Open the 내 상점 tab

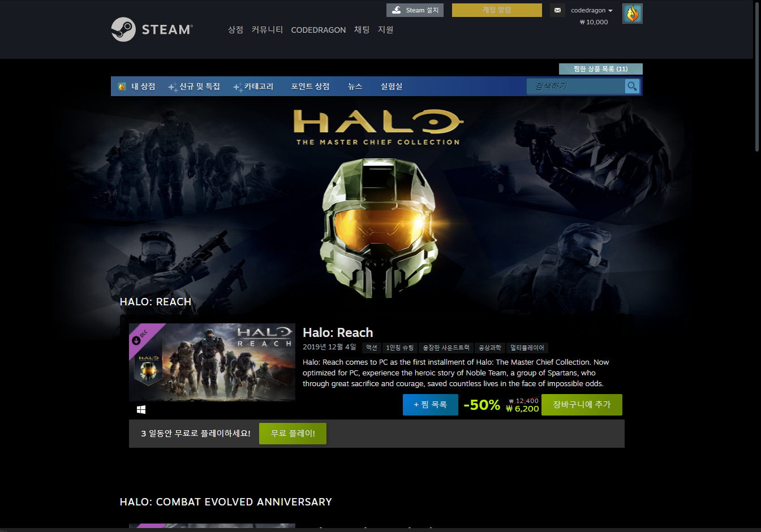(x=143, y=86)
